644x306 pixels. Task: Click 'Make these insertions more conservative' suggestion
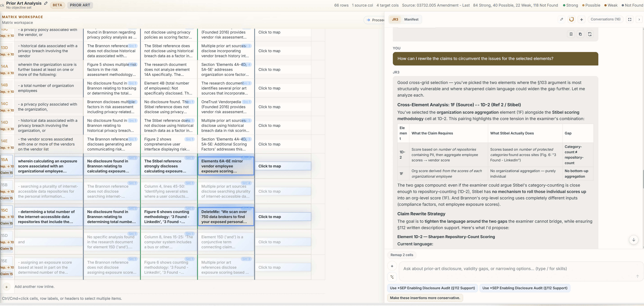[x=425, y=298]
